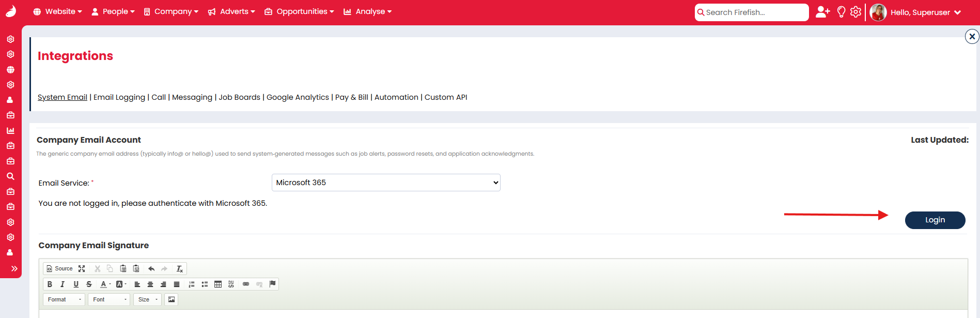Click the Superuser avatar picture
Screen dimensions: 980x318
tap(878, 12)
